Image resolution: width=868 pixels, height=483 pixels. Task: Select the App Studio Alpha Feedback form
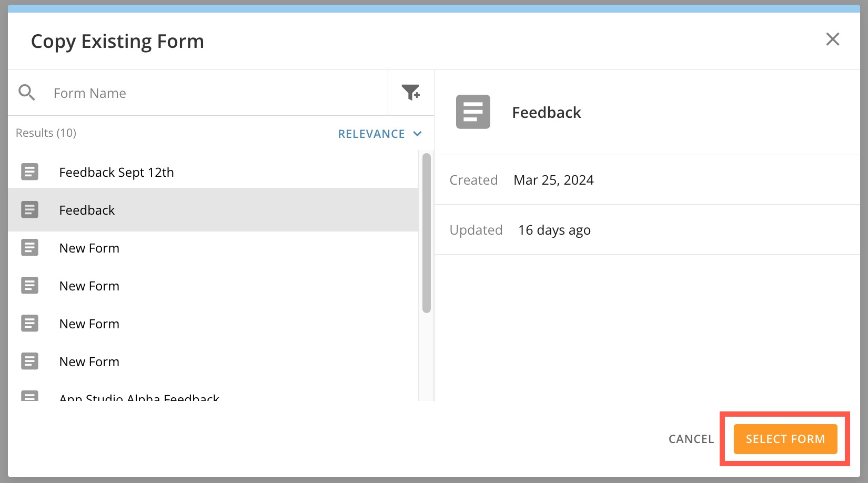click(139, 396)
